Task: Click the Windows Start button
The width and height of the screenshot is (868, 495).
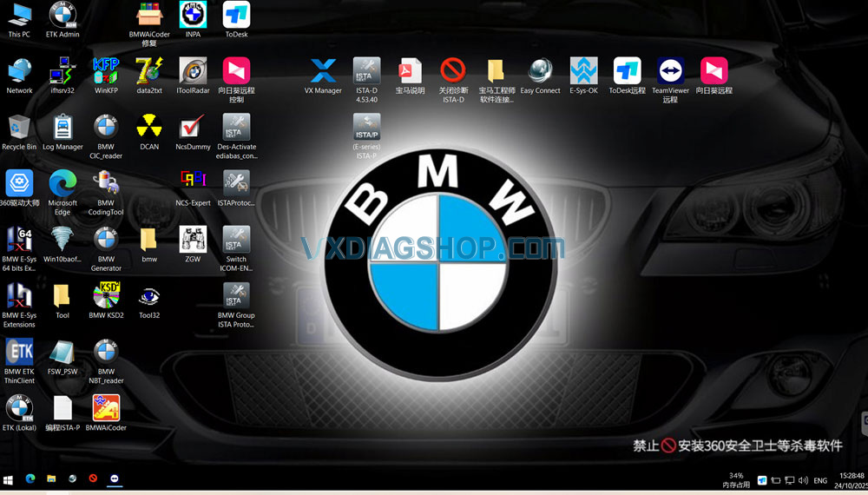Action: point(9,478)
